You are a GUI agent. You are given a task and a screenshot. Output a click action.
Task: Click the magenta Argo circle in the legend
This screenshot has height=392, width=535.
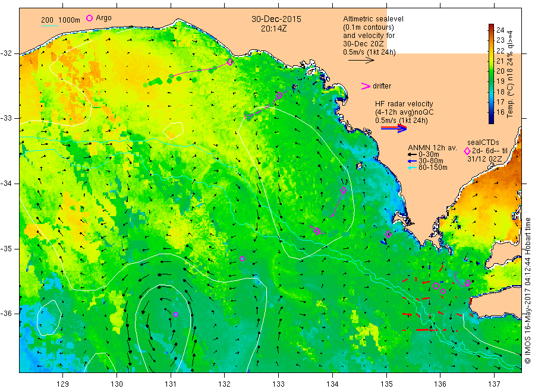point(89,18)
